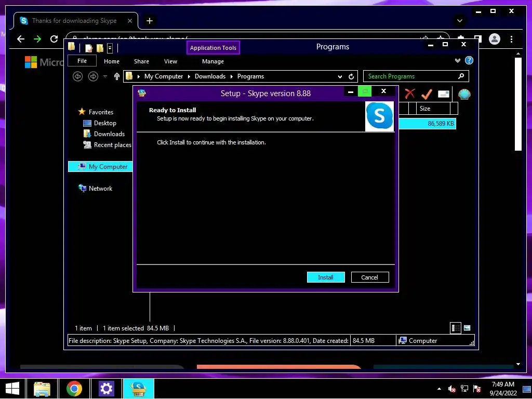
Task: Switch to details view in Explorer status bar
Action: (x=455, y=328)
